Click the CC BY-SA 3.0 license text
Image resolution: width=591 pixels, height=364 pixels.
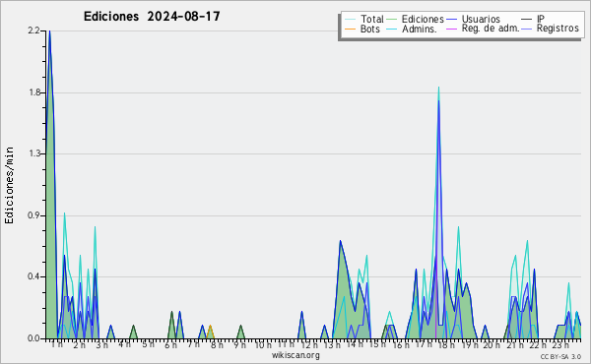560,356
